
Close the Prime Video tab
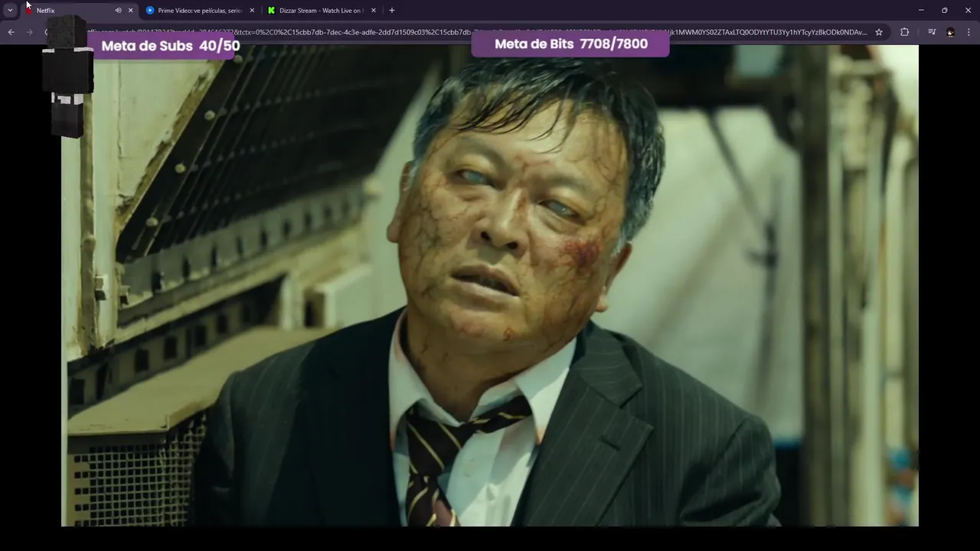[252, 11]
